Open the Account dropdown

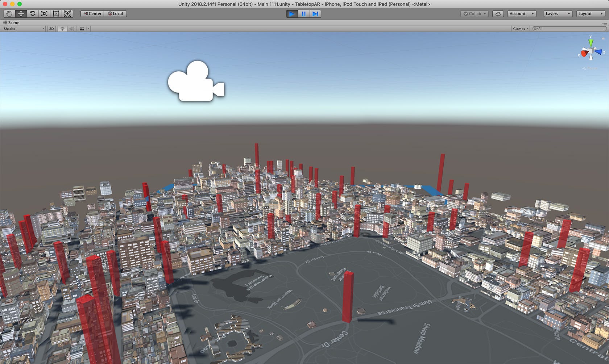coord(522,14)
